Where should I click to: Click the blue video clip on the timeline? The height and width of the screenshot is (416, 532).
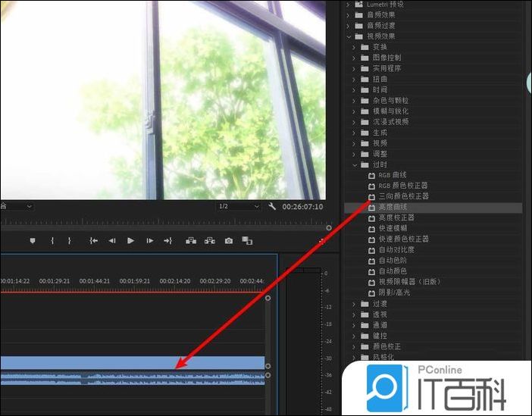click(x=133, y=362)
